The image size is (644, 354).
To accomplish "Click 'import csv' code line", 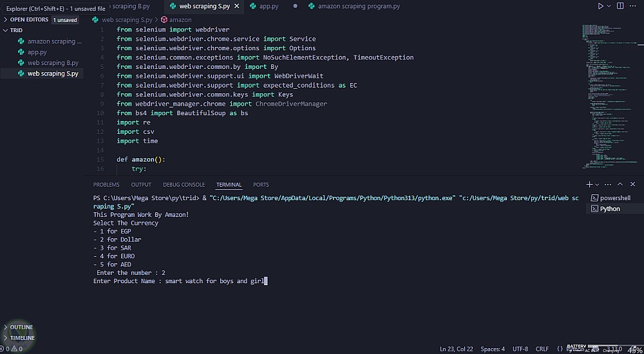I will (135, 131).
